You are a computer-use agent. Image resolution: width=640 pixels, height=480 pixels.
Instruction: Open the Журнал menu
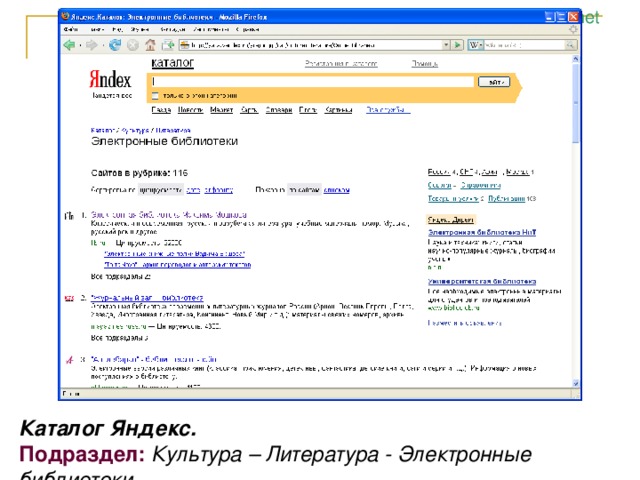[x=140, y=29]
